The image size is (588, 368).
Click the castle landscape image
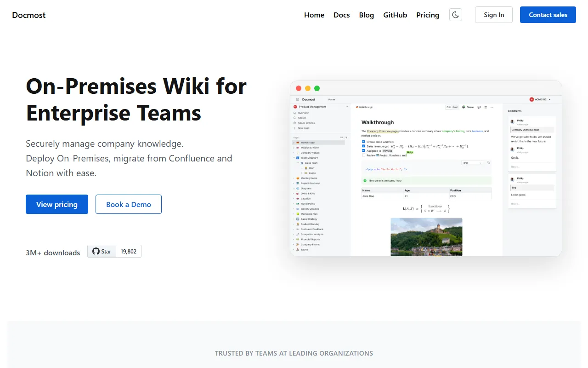(x=426, y=236)
